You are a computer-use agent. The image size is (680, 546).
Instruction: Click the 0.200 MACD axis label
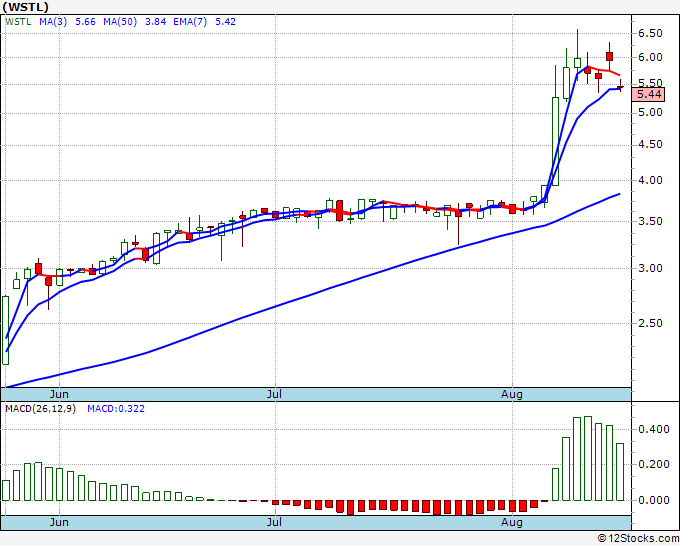pos(654,464)
